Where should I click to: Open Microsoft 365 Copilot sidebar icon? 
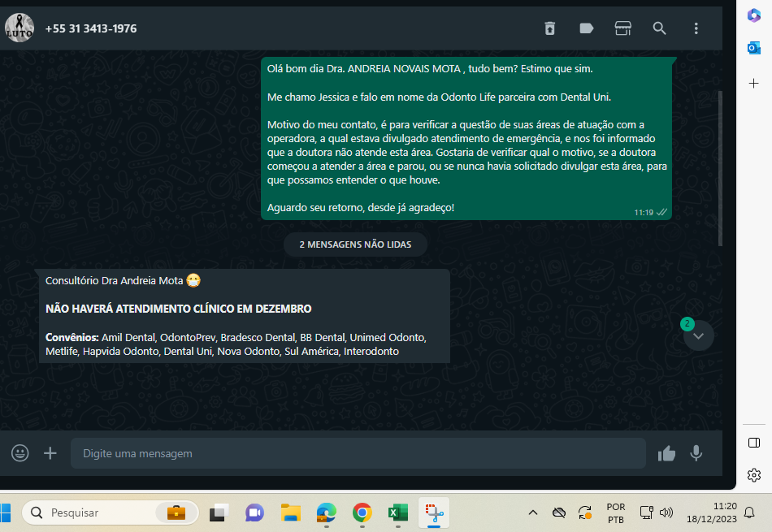(754, 15)
